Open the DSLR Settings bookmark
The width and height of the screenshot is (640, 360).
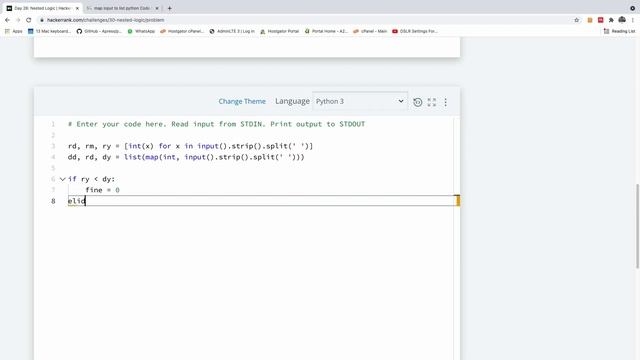click(x=415, y=31)
